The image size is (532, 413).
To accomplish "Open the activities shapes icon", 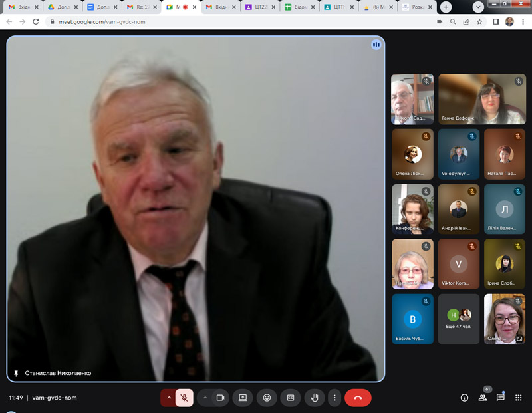I will pos(518,398).
